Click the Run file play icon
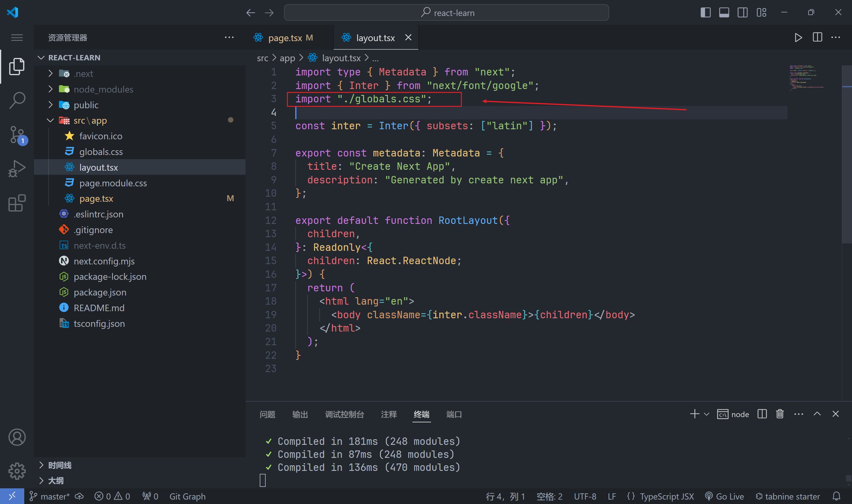 tap(798, 37)
